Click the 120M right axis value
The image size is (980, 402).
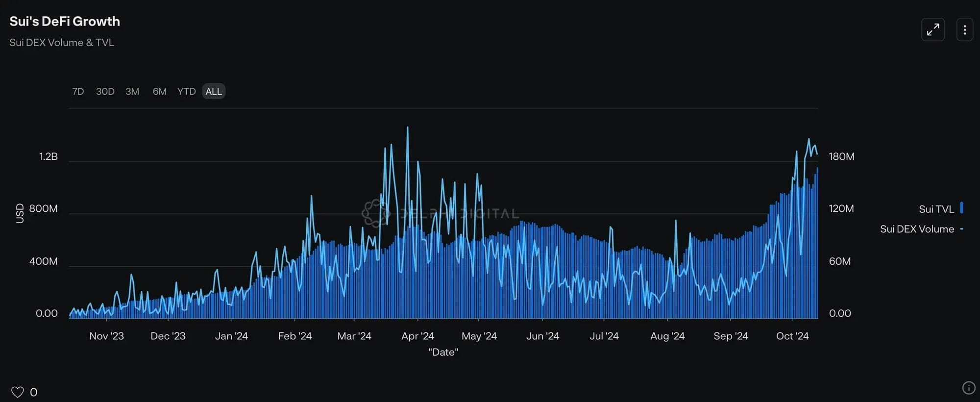click(x=841, y=208)
